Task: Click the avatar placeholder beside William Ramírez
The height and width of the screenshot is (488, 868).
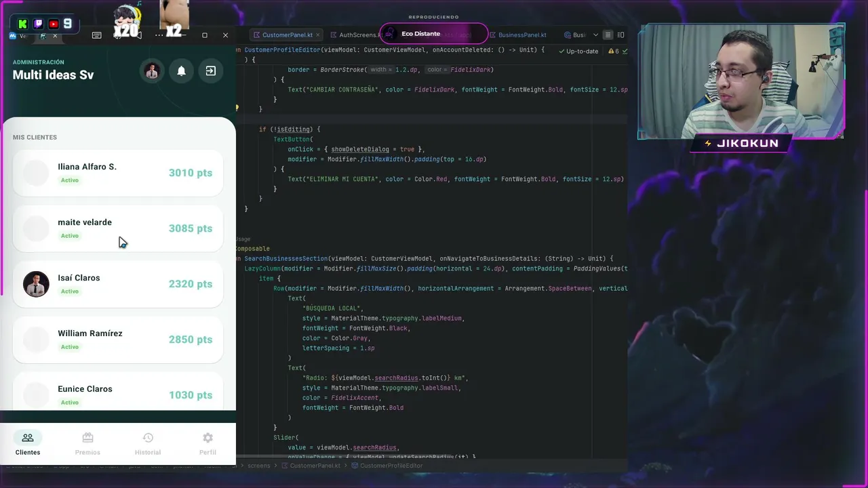Action: (36, 340)
